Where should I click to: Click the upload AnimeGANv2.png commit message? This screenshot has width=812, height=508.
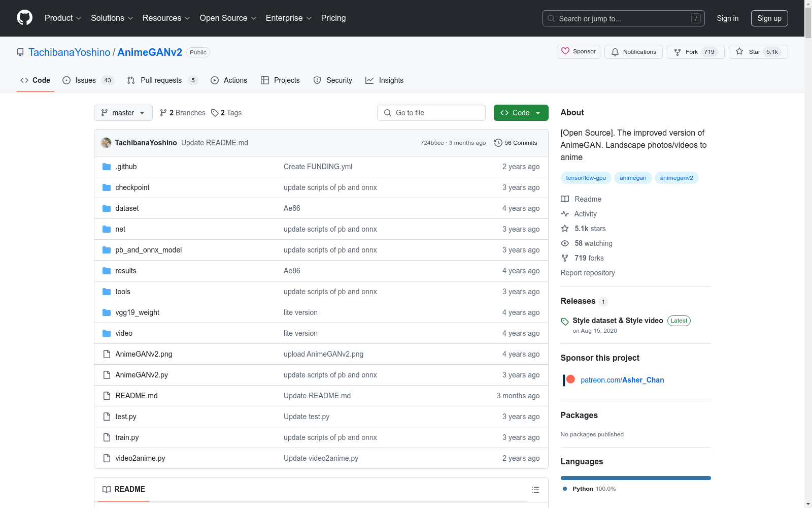click(x=323, y=354)
